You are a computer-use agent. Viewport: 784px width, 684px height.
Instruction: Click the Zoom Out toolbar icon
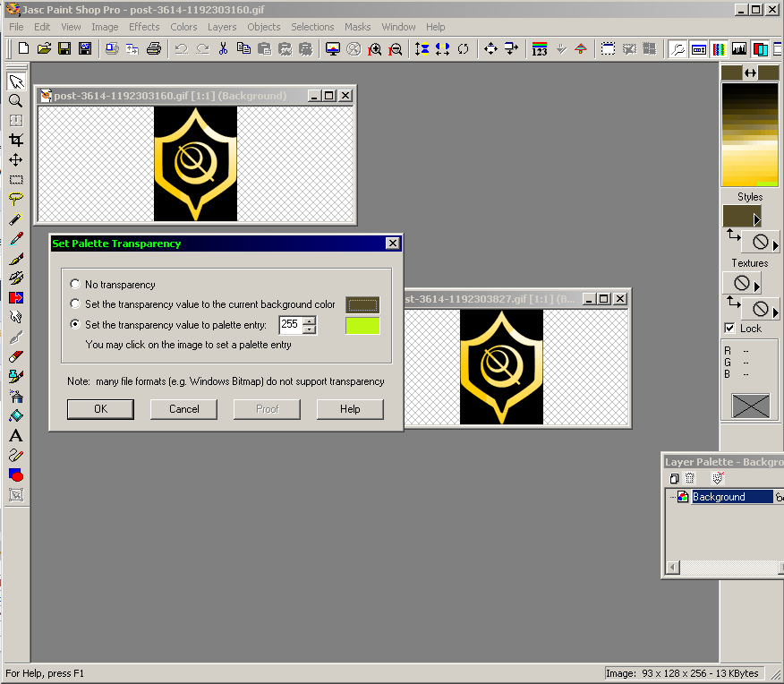coord(395,48)
